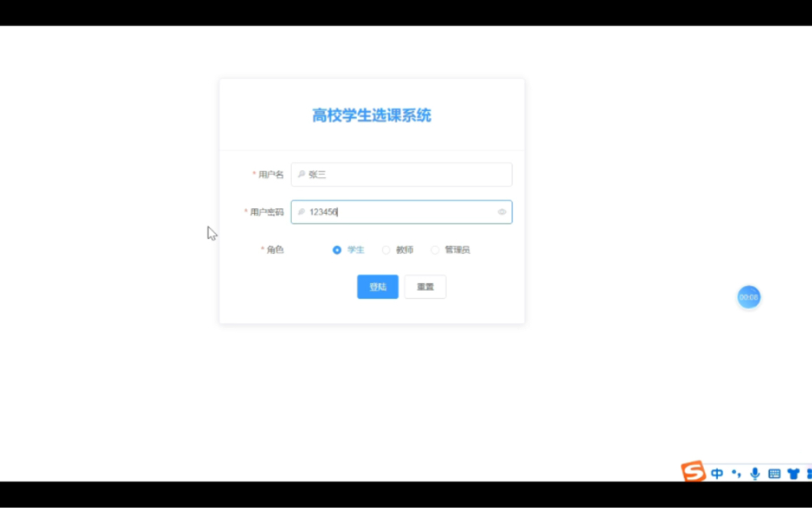Click the full/half-width punctuation icon

736,473
